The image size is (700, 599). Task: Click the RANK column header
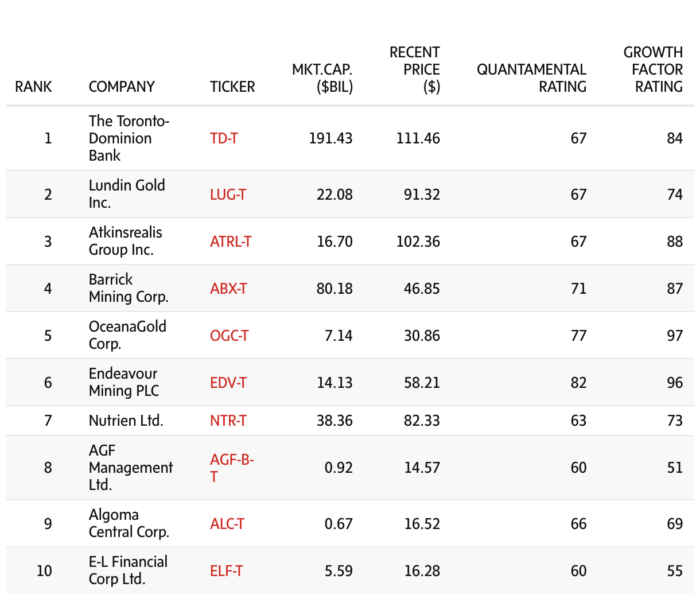pyautogui.click(x=33, y=87)
